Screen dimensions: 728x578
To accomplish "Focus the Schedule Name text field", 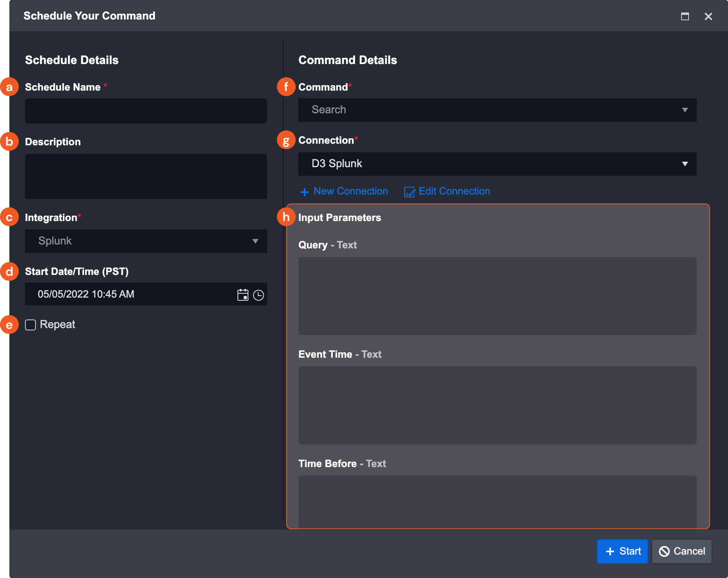I will 146,111.
